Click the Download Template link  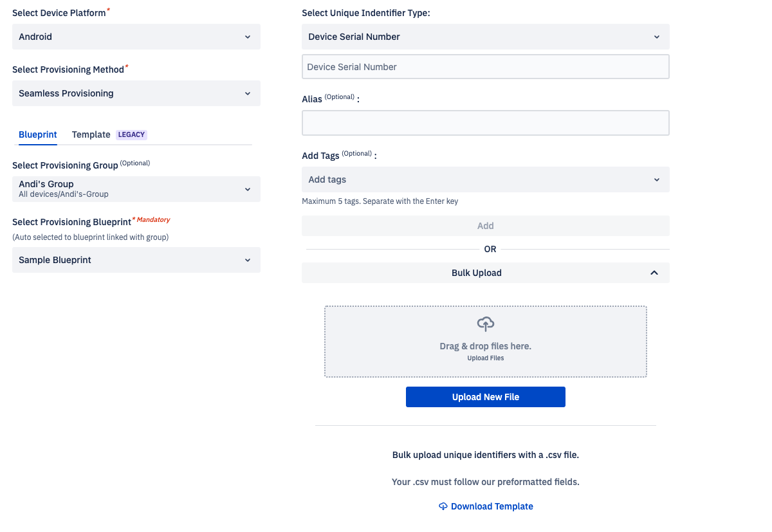(492, 506)
